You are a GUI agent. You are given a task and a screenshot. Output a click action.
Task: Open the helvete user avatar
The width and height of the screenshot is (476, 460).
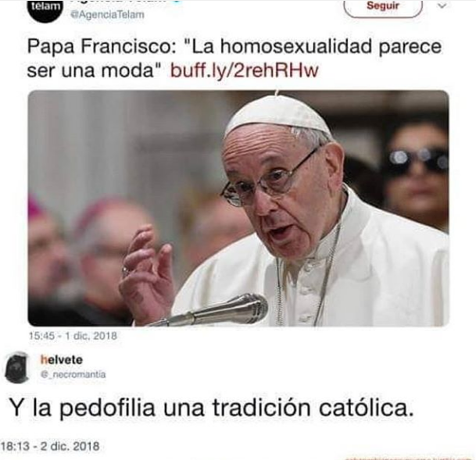[x=18, y=367]
